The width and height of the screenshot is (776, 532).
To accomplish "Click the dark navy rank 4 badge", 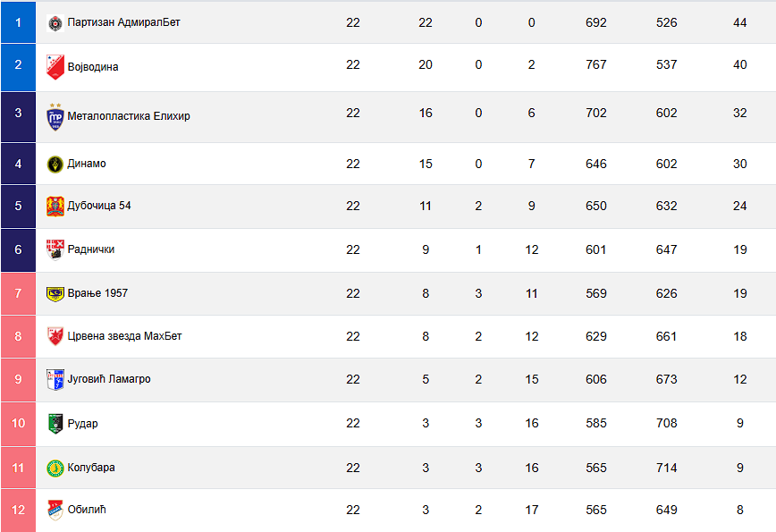I will coord(18,164).
